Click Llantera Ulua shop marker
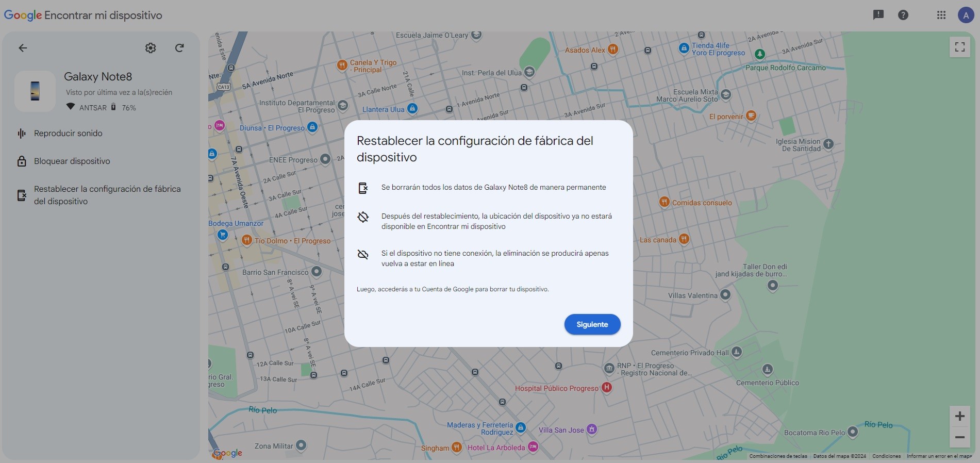This screenshot has width=980, height=463. [412, 108]
